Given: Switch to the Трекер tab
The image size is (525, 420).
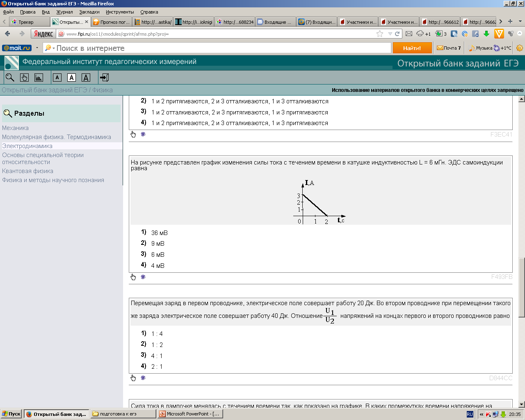Looking at the screenshot, I should pos(30,22).
